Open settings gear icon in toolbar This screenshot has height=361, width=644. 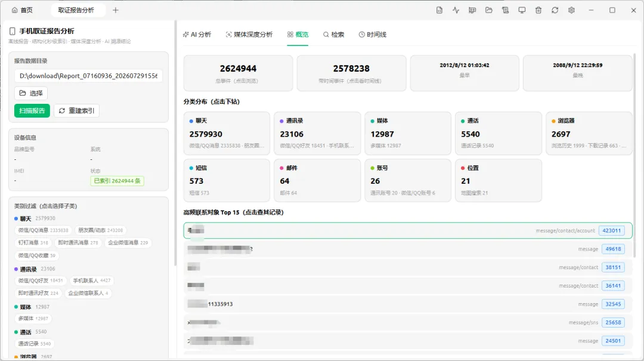(571, 10)
